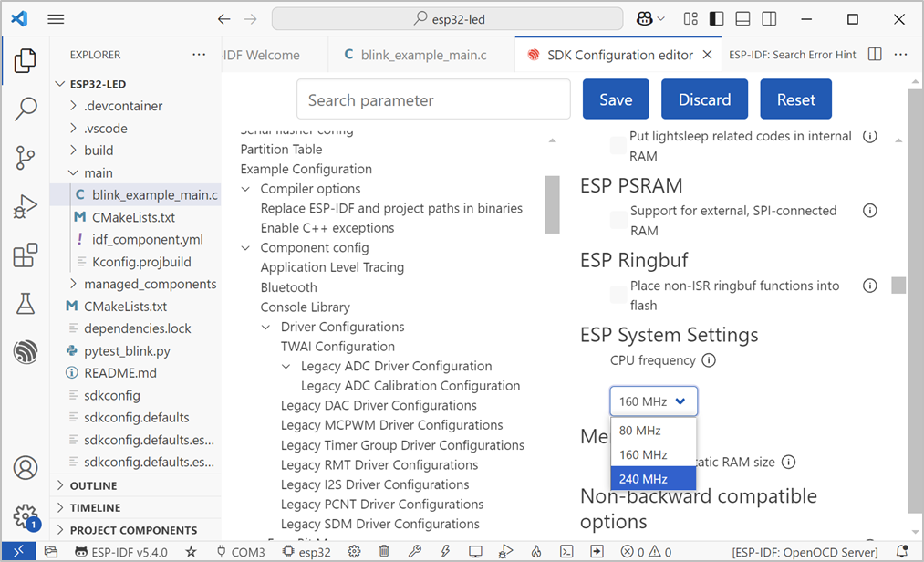This screenshot has width=924, height=562.
Task: Expand the OUTLINE section
Action: (x=136, y=485)
